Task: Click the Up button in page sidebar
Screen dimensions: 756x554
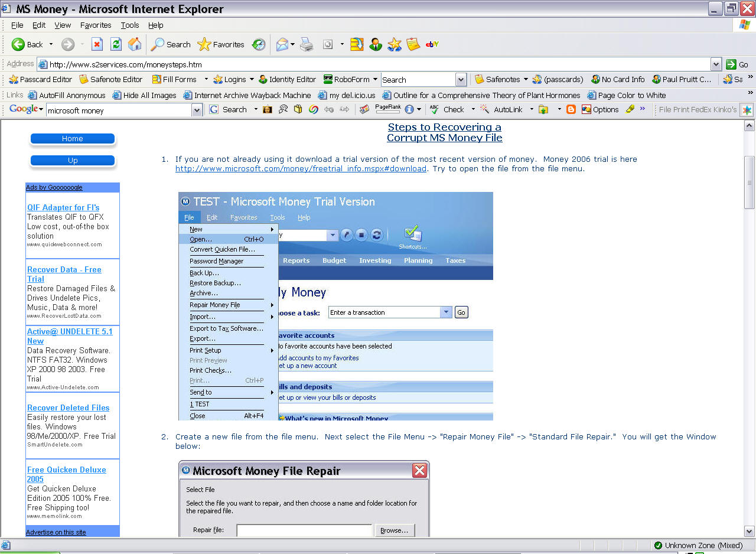Action: click(73, 161)
